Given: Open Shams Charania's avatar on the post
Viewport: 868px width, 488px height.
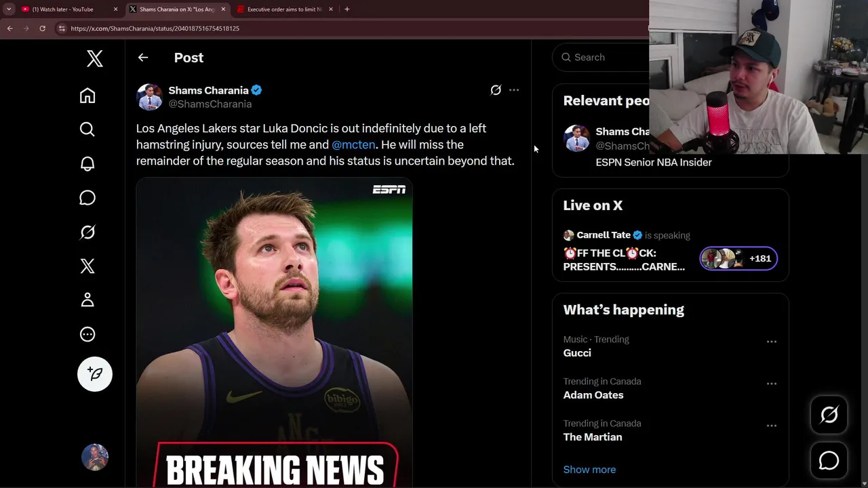Looking at the screenshot, I should [149, 97].
